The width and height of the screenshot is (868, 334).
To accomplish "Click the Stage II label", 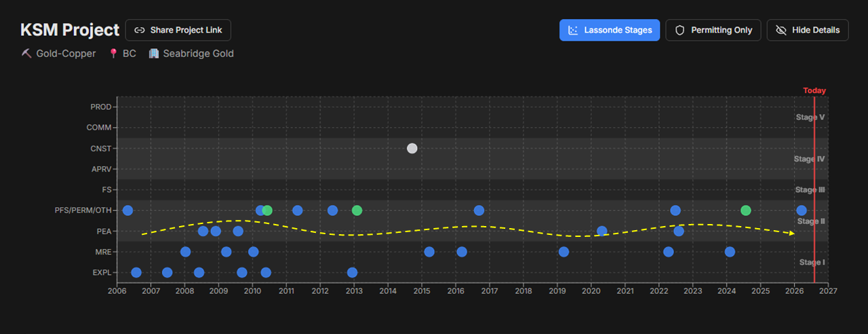I will pos(811,221).
